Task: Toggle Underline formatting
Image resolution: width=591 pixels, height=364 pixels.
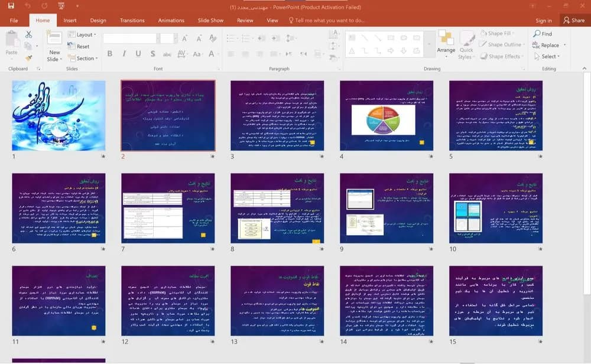Action: coord(138,54)
